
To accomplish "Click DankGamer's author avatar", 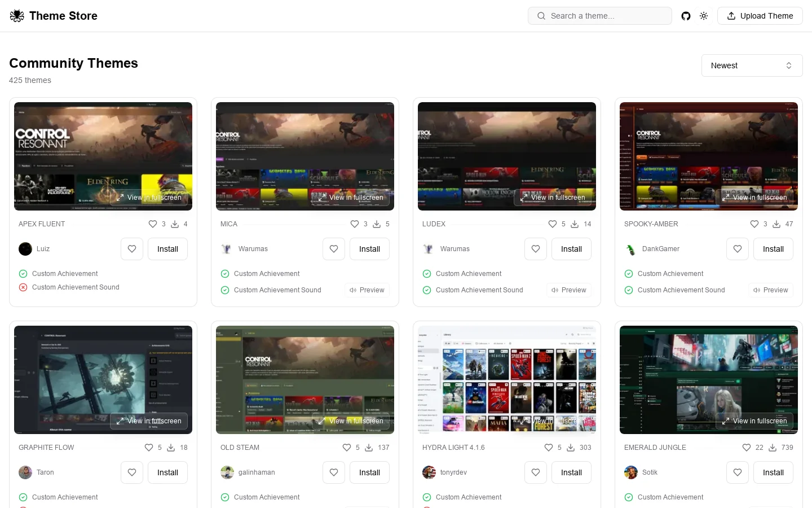I will pos(631,249).
